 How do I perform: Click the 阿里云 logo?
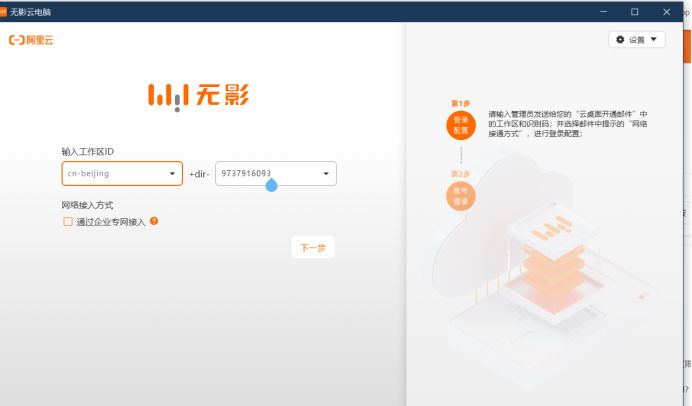[31, 40]
